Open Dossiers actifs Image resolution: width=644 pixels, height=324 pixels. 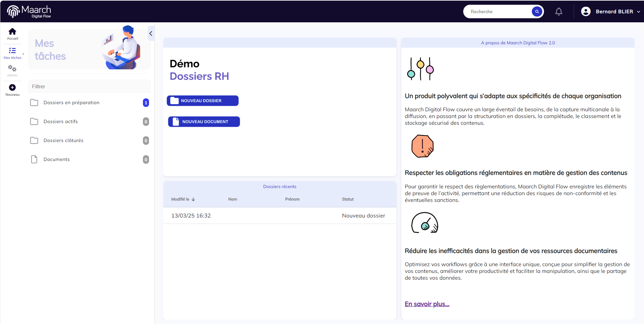(90, 121)
